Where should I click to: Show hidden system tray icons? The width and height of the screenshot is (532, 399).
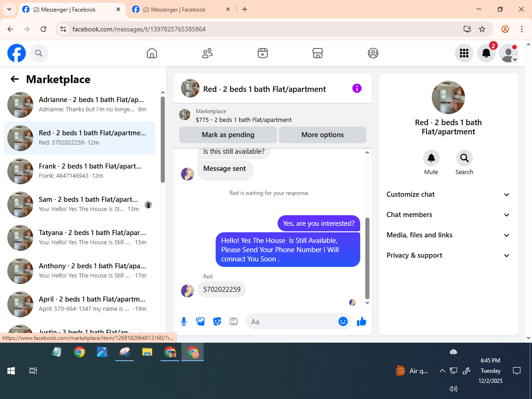[442, 371]
